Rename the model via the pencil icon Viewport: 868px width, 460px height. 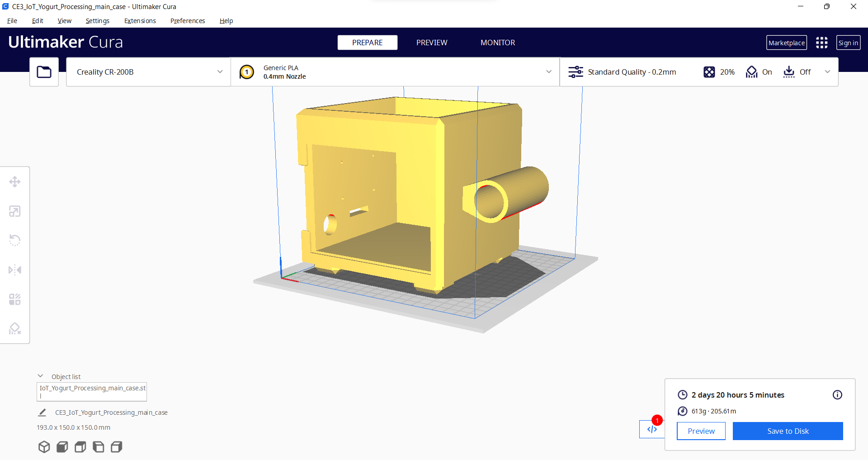(42, 412)
